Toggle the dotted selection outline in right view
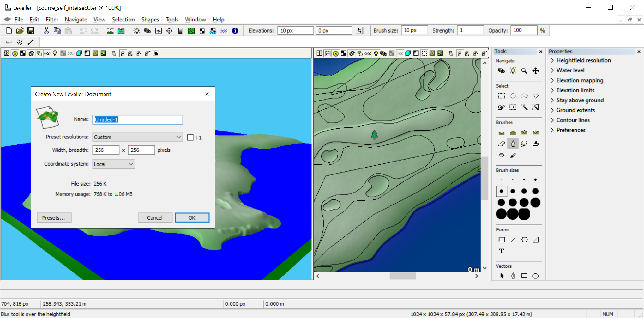 pos(424,53)
